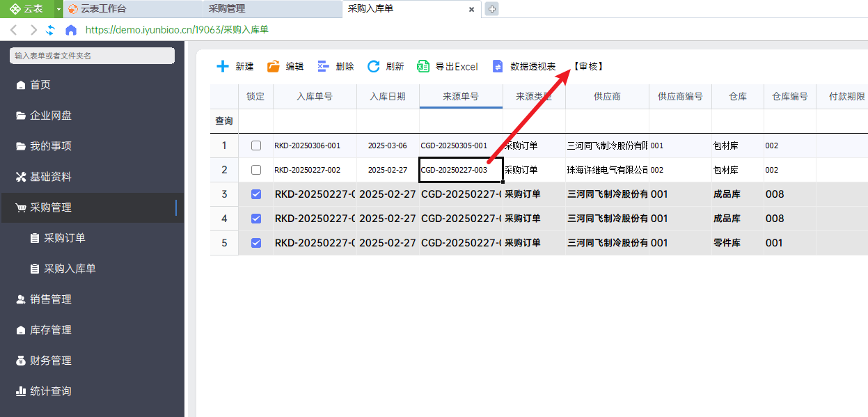The width and height of the screenshot is (868, 417).
Task: Click the 删除 icon in toolbar
Action: tap(324, 67)
